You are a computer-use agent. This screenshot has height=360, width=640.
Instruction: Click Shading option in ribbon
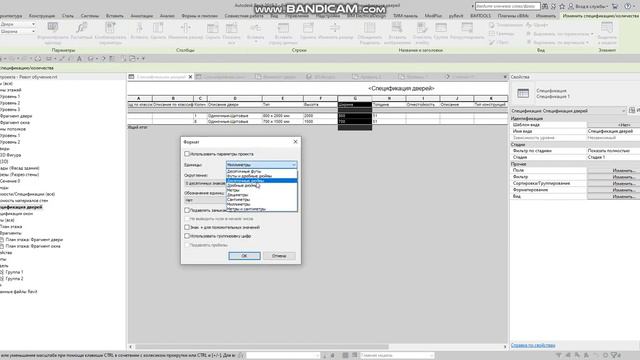(506, 25)
